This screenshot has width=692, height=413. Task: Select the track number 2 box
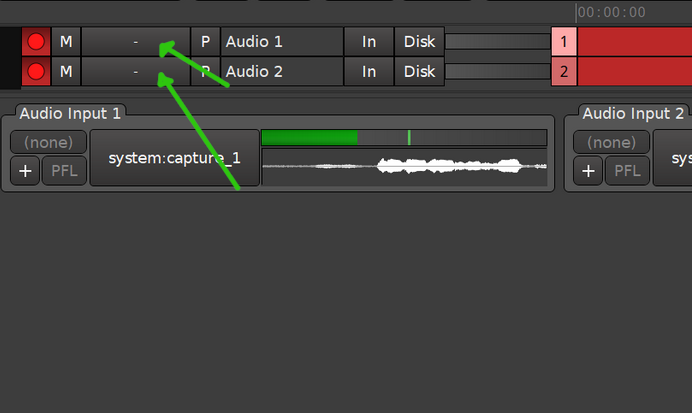564,72
